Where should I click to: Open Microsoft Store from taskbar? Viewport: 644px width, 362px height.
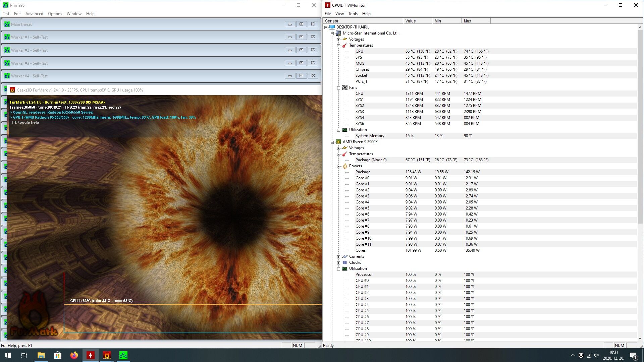click(57, 355)
